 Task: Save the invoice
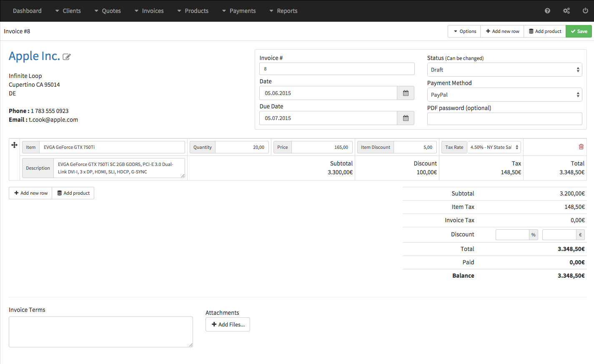click(579, 31)
